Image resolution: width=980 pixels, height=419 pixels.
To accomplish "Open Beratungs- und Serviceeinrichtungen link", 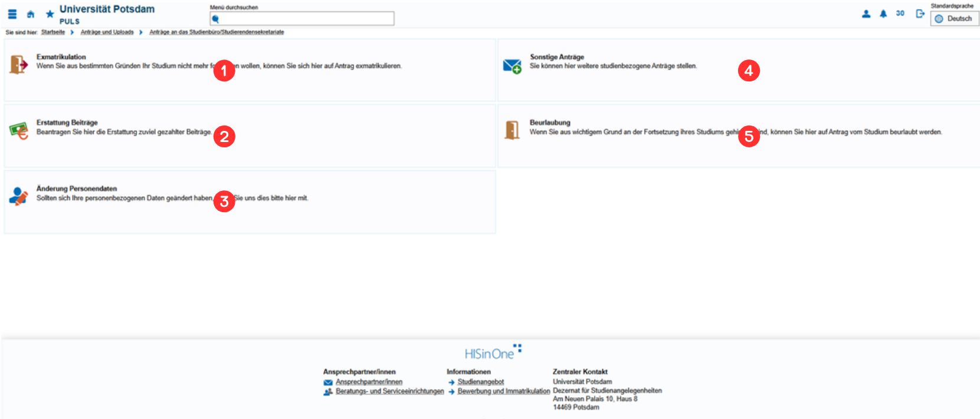I will point(389,391).
